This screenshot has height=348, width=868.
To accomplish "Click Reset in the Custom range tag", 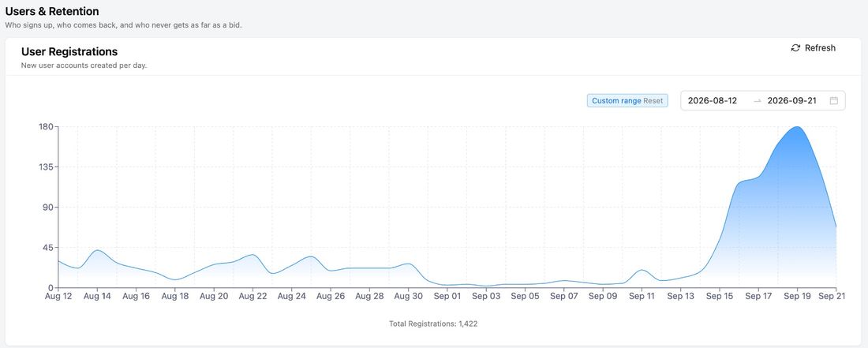I will coord(653,101).
